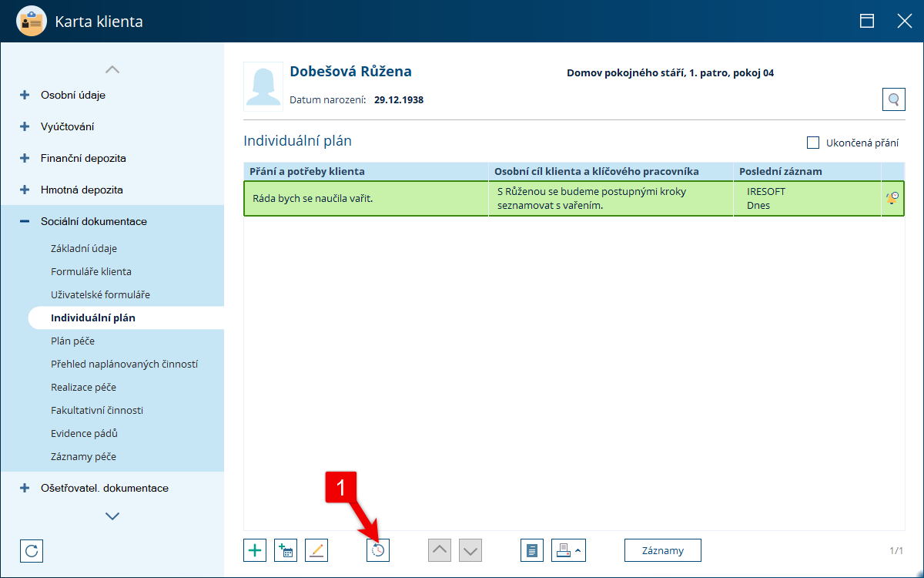Add a new wish with the plus button
The height and width of the screenshot is (578, 924).
tap(255, 550)
